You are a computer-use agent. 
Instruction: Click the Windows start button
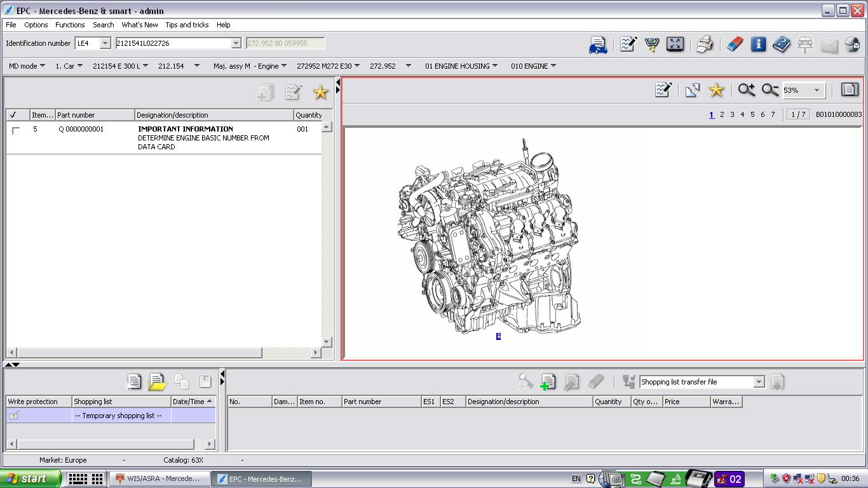coord(31,479)
